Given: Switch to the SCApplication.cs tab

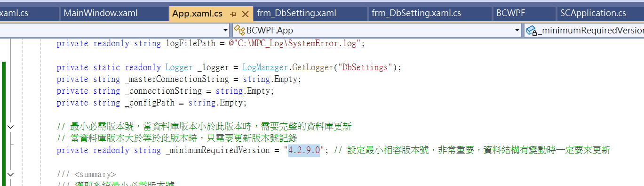Looking at the screenshot, I should click(x=593, y=13).
